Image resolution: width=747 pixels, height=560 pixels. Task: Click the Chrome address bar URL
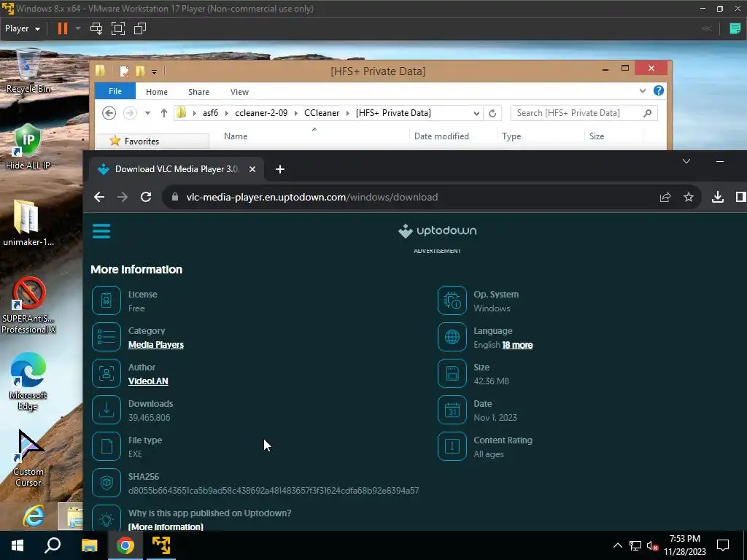[312, 197]
